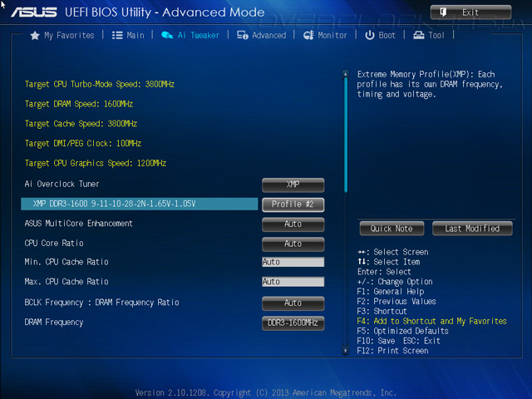Click F5: Optimized Defaults hint

(x=402, y=331)
